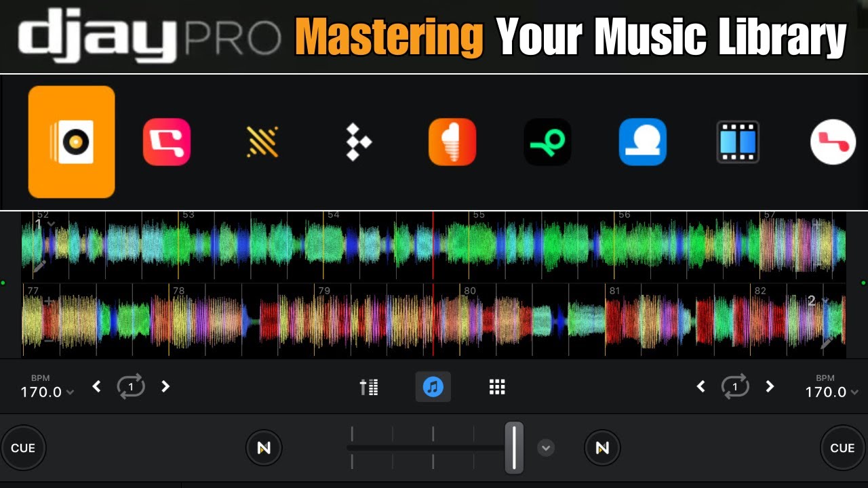Select the Beatsource green icon

coord(547,142)
